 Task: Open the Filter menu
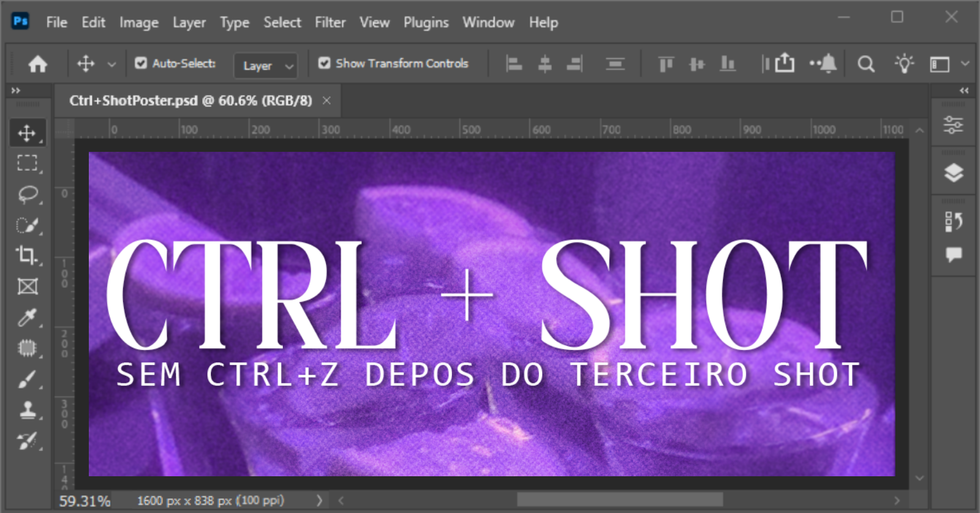pos(330,23)
